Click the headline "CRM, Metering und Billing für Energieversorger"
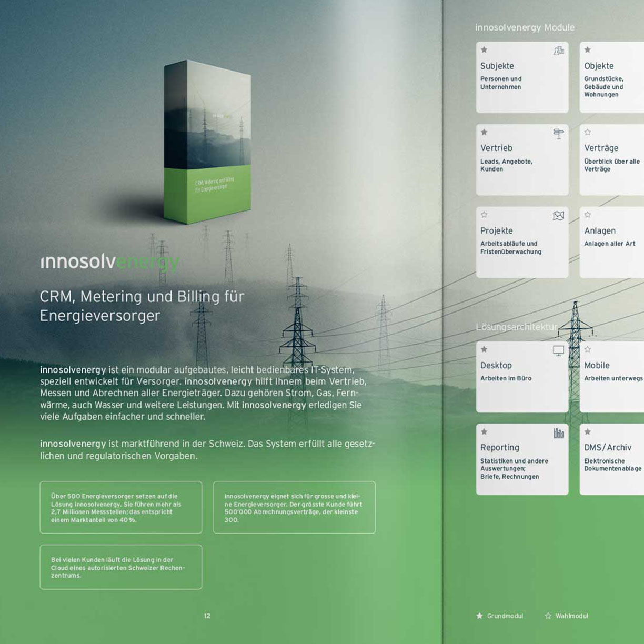This screenshot has width=644, height=644. [142, 306]
